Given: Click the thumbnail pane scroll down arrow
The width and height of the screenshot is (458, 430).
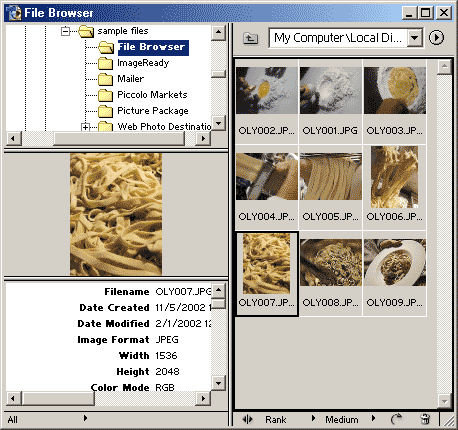Looking at the screenshot, I should pyautogui.click(x=444, y=401).
